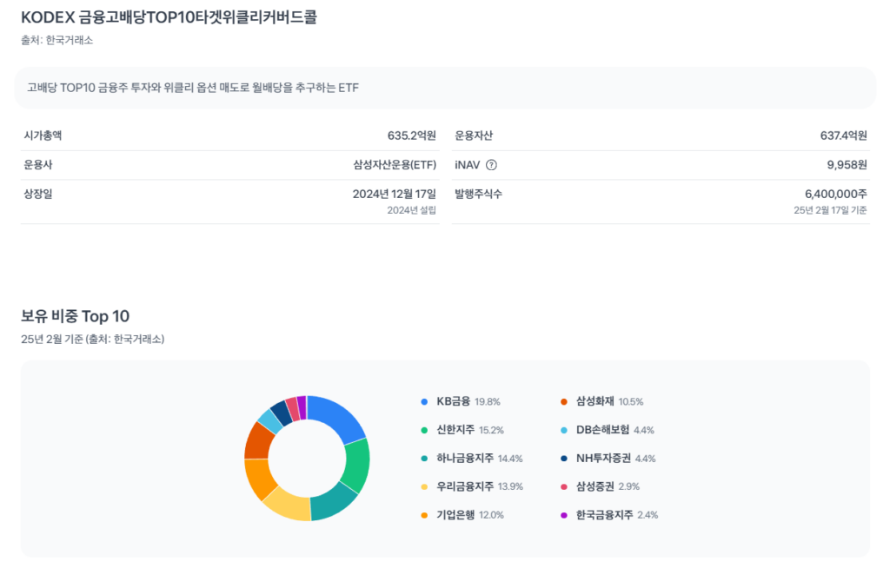Click the 9,958원 iNAV value
The image size is (890, 588).
[847, 165]
